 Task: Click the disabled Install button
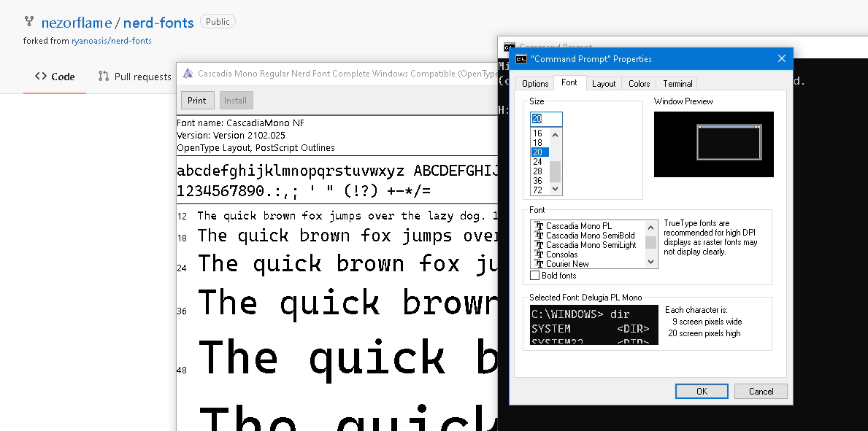pyautogui.click(x=235, y=100)
